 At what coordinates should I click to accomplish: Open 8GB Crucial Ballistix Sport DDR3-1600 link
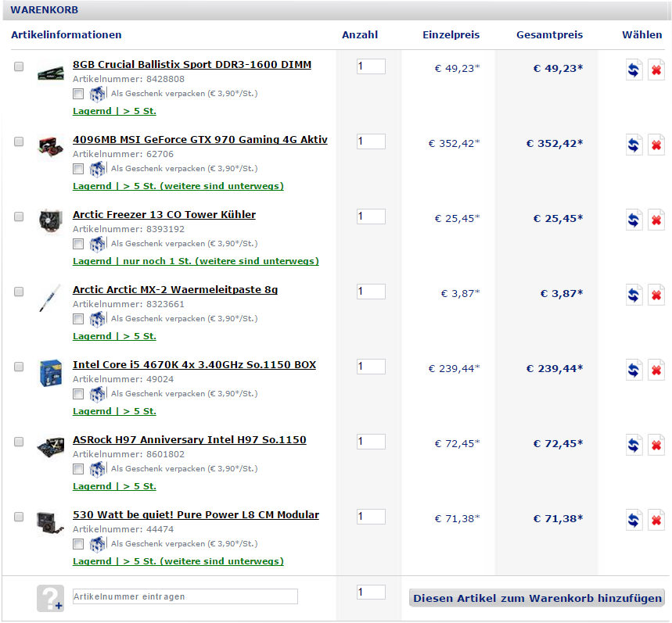click(x=192, y=65)
